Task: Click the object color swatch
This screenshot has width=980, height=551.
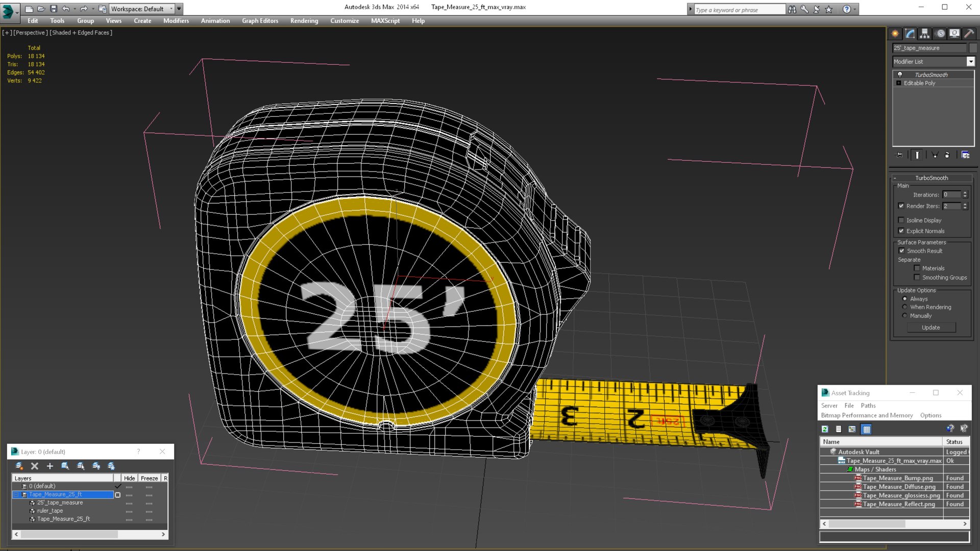Action: pos(973,48)
